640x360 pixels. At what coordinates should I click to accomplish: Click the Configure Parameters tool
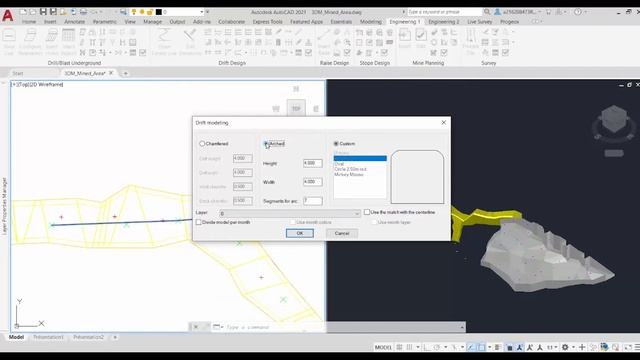pos(30,42)
